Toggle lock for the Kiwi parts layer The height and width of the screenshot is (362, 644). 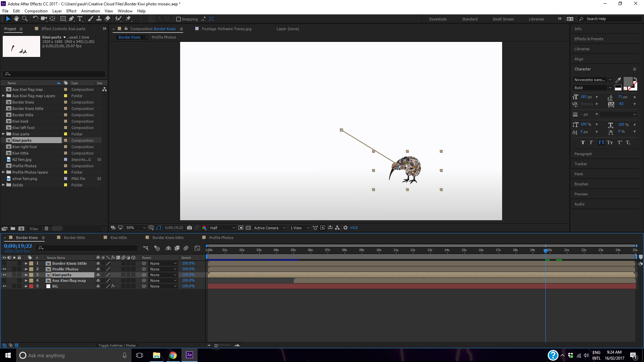(x=19, y=275)
